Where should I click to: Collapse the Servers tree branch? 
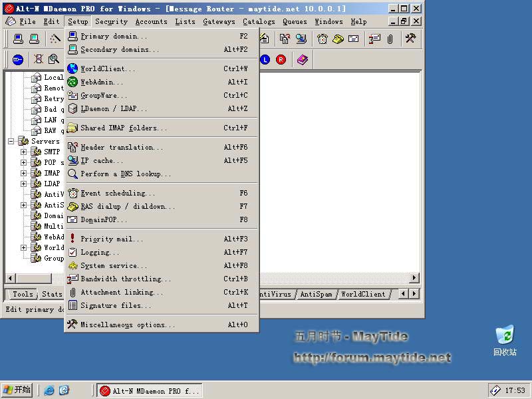[11, 141]
